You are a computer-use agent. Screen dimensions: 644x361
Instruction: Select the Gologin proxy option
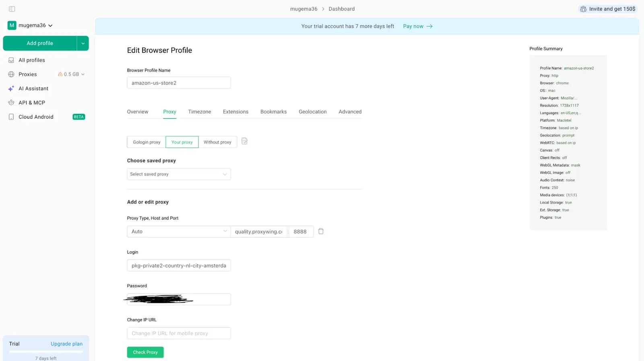(147, 142)
